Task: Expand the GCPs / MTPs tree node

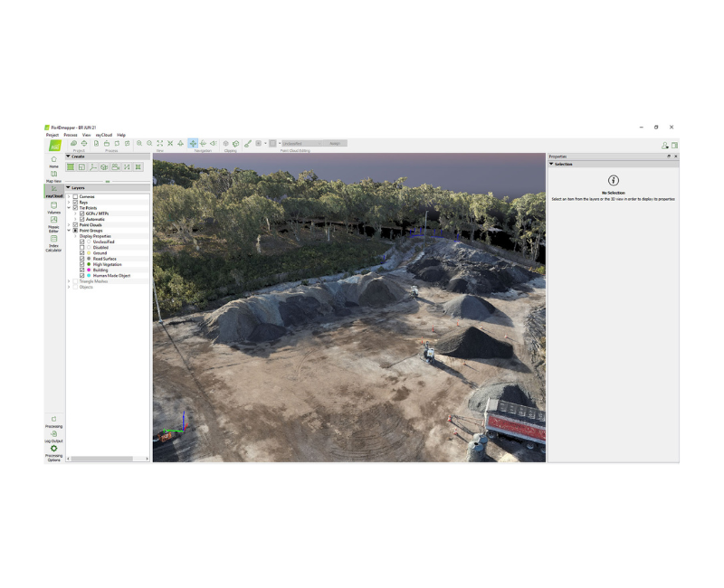Action: coord(76,213)
